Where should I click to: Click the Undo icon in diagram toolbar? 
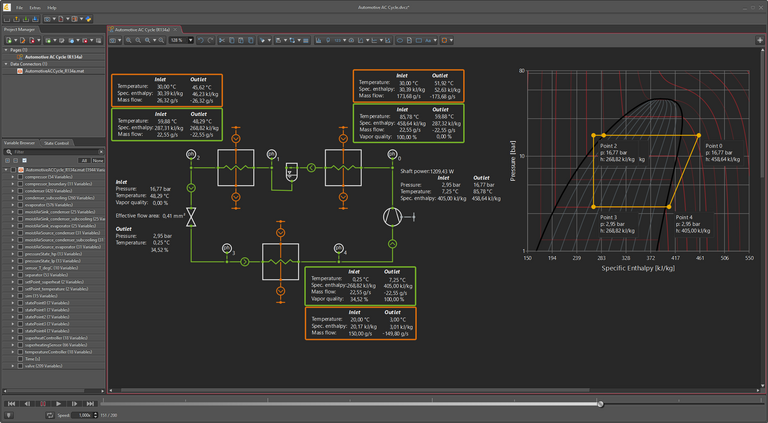[x=201, y=40]
